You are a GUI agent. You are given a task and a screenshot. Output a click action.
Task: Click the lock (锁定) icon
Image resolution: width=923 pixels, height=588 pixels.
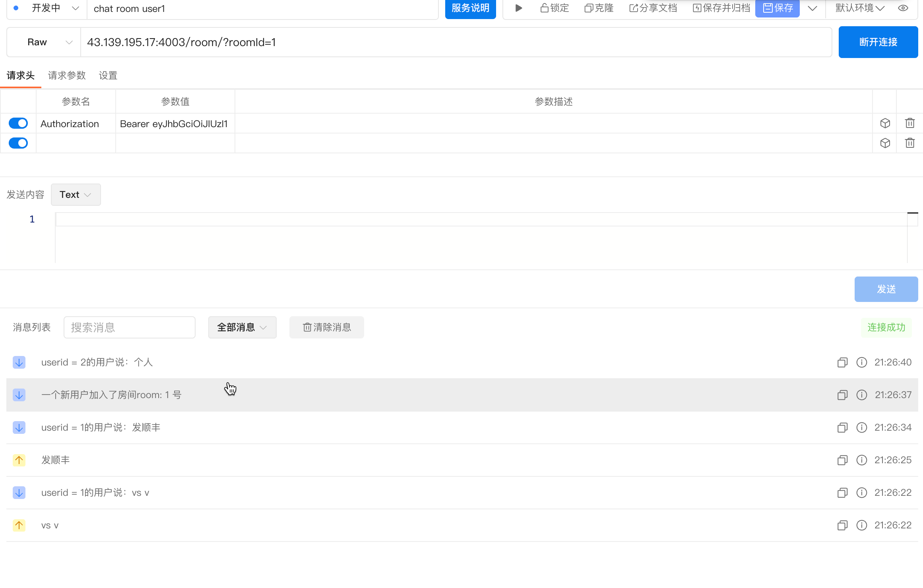(x=544, y=8)
